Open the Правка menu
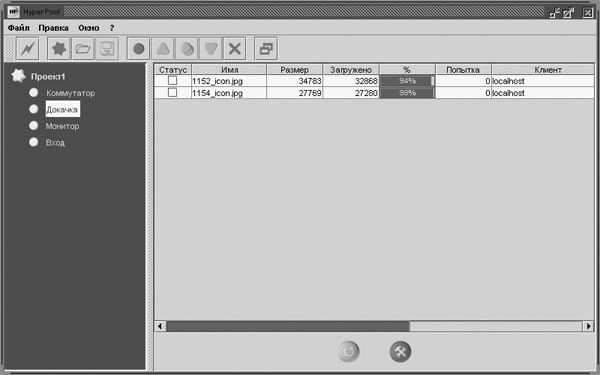This screenshot has height=375, width=600. pos(54,28)
